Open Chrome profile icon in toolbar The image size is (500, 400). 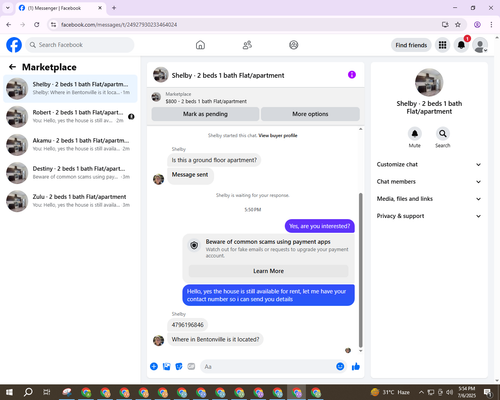tap(477, 25)
